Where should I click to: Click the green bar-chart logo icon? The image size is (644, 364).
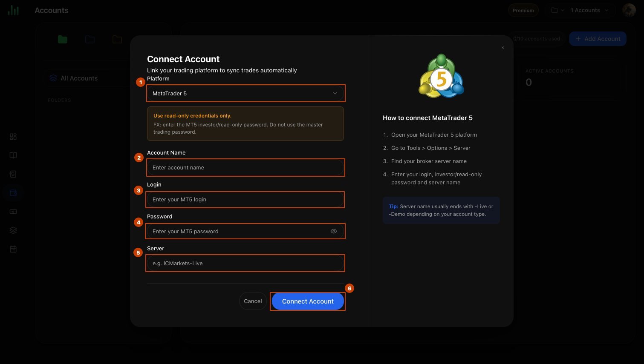pyautogui.click(x=13, y=10)
